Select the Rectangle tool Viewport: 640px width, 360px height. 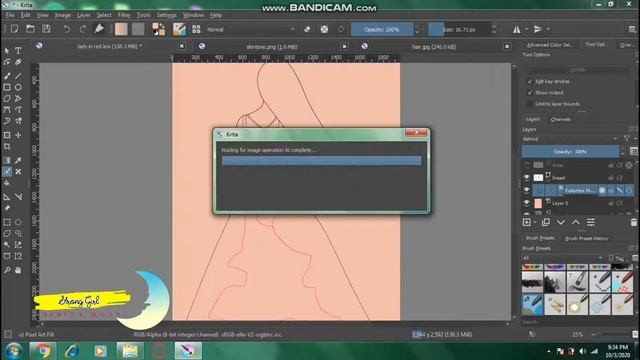point(7,87)
